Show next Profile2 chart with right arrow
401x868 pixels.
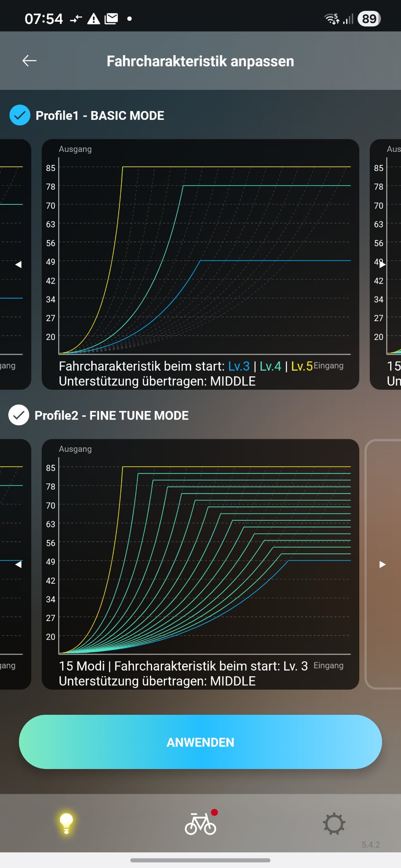click(x=382, y=564)
